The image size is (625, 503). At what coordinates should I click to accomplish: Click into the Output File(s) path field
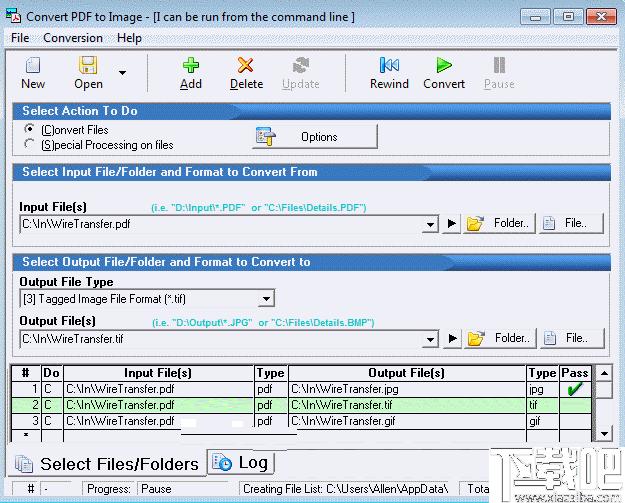click(221, 339)
